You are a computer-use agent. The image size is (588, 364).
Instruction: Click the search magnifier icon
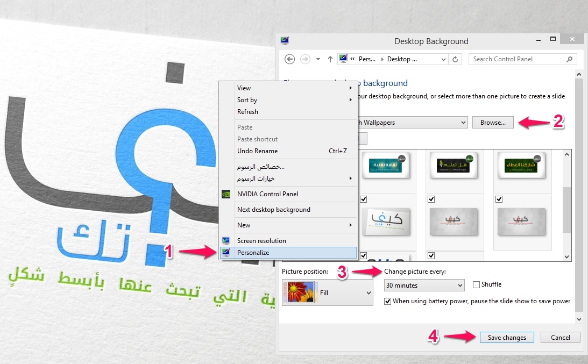tap(569, 59)
